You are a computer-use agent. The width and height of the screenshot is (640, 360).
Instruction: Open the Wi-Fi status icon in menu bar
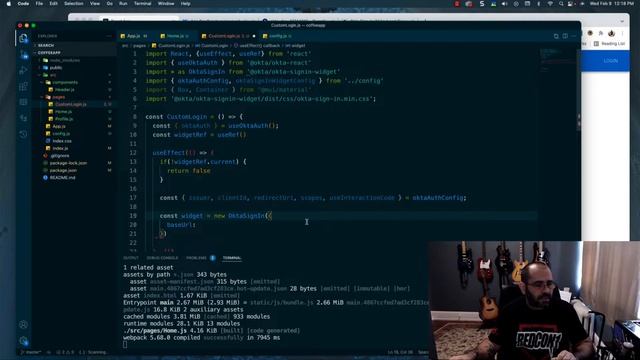tap(550, 4)
